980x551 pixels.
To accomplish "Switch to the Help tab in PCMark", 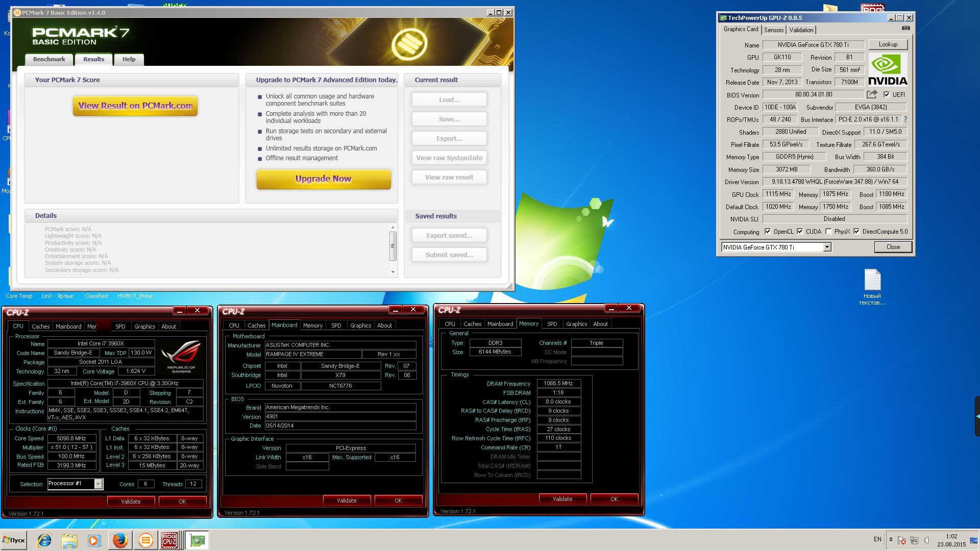I will click(x=129, y=59).
